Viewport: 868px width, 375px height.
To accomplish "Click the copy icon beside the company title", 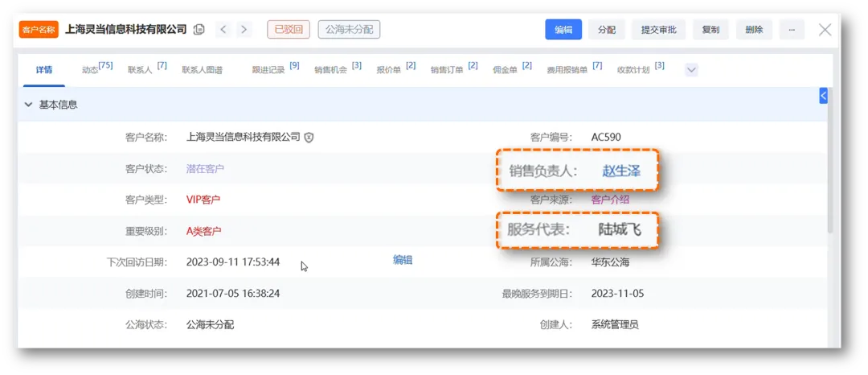I will pos(199,30).
